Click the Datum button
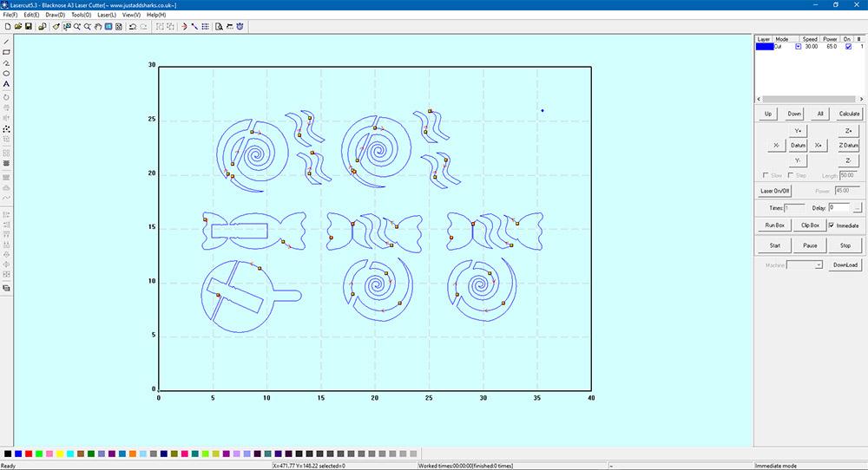 click(798, 146)
